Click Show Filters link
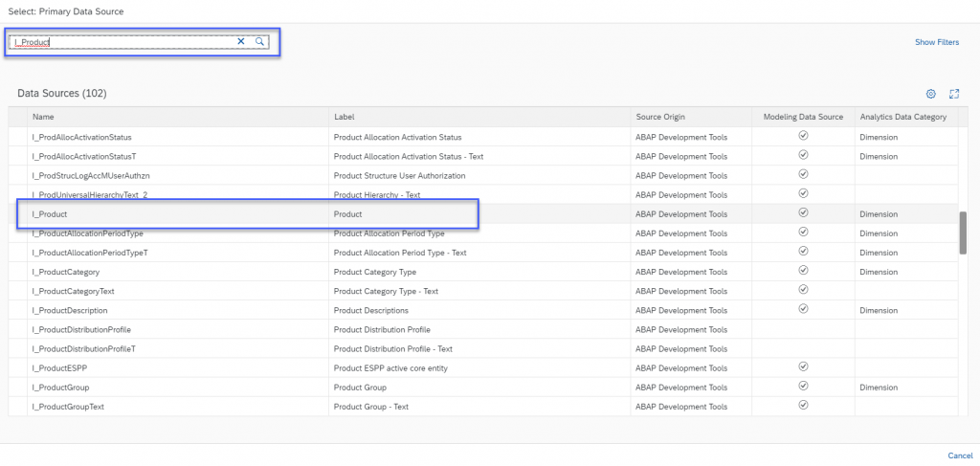980x466 pixels. [937, 42]
